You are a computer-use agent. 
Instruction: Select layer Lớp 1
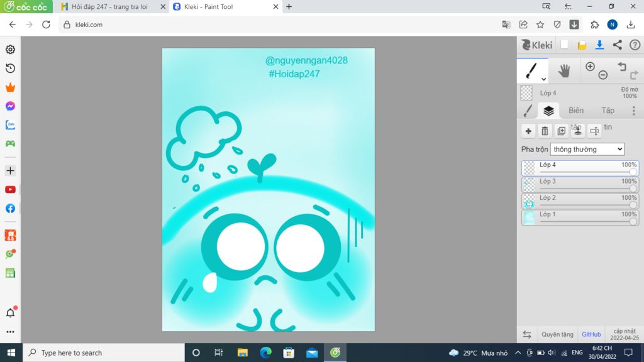[x=580, y=217]
